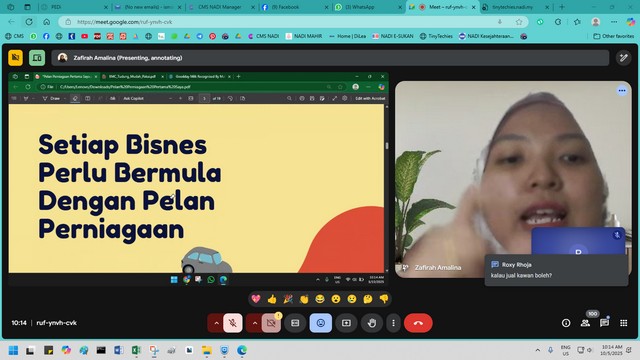Unmute the microphone
Screen dimensions: 640x360
pos(233,323)
